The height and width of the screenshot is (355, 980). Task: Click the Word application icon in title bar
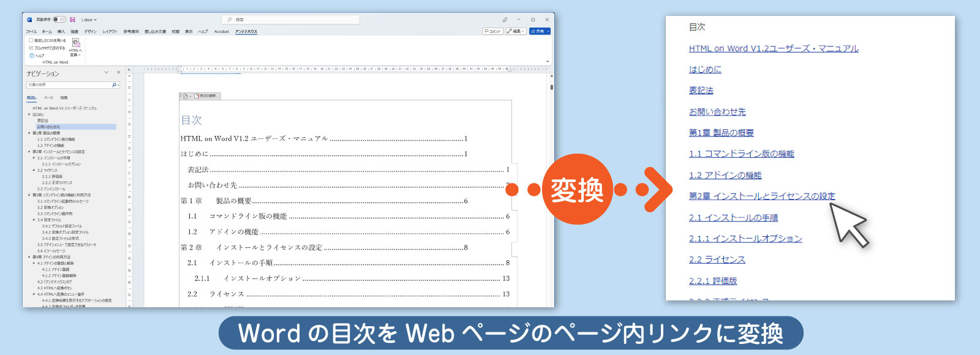(x=29, y=20)
